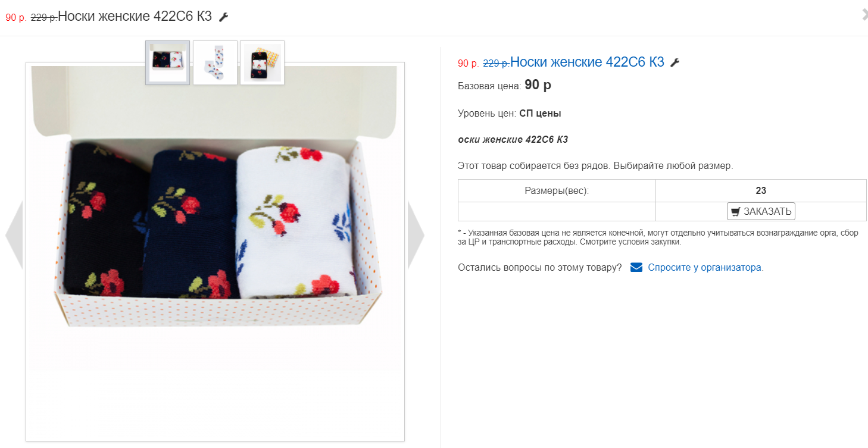Click the black header title Носки женские 422С6 К3
This screenshot has width=868, height=448.
pyautogui.click(x=135, y=17)
